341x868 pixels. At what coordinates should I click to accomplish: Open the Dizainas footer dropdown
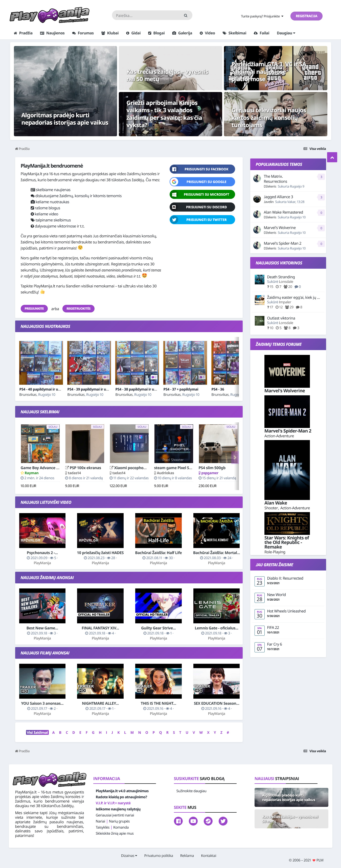[129, 856]
